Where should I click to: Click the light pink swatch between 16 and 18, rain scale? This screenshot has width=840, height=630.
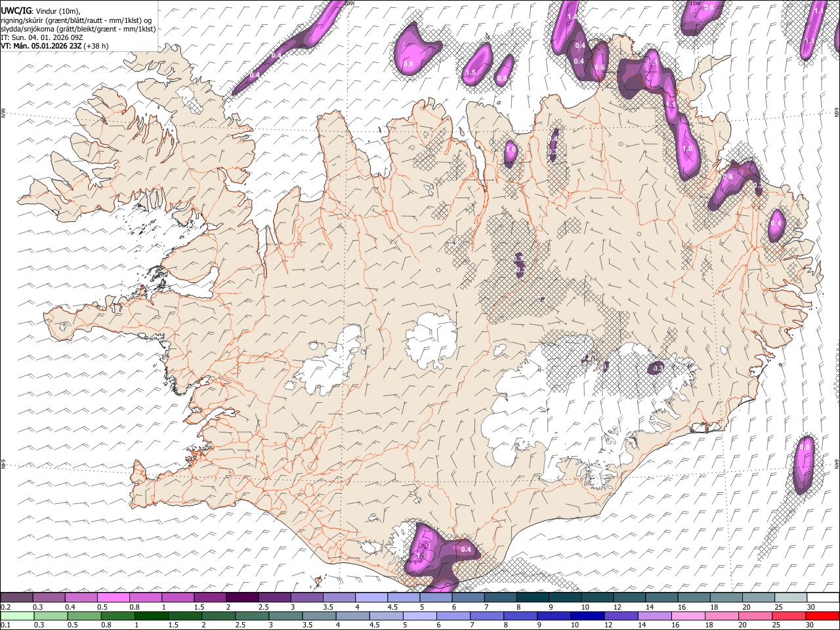coord(688,616)
